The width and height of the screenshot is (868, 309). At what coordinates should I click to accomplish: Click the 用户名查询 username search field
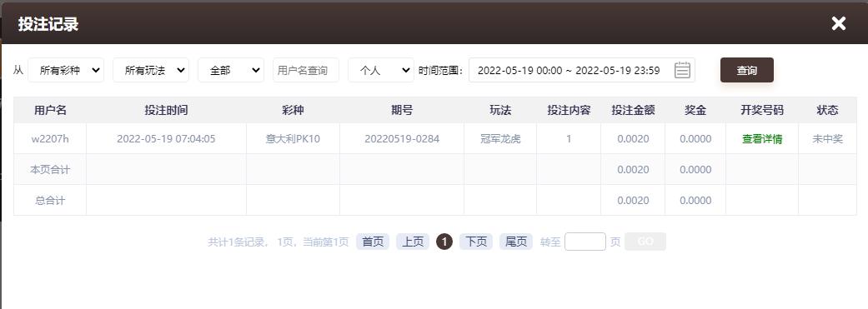coord(305,70)
